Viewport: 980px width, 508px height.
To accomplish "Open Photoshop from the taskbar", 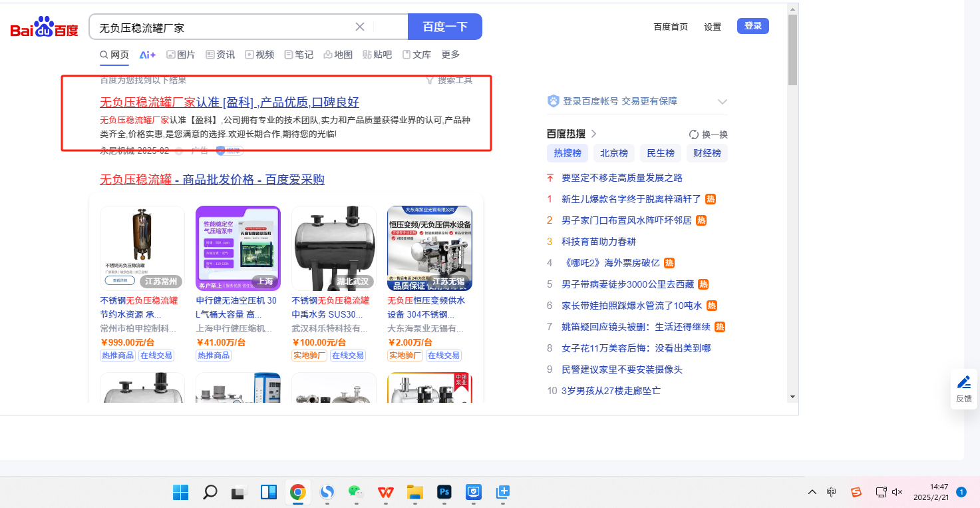I will (x=444, y=492).
